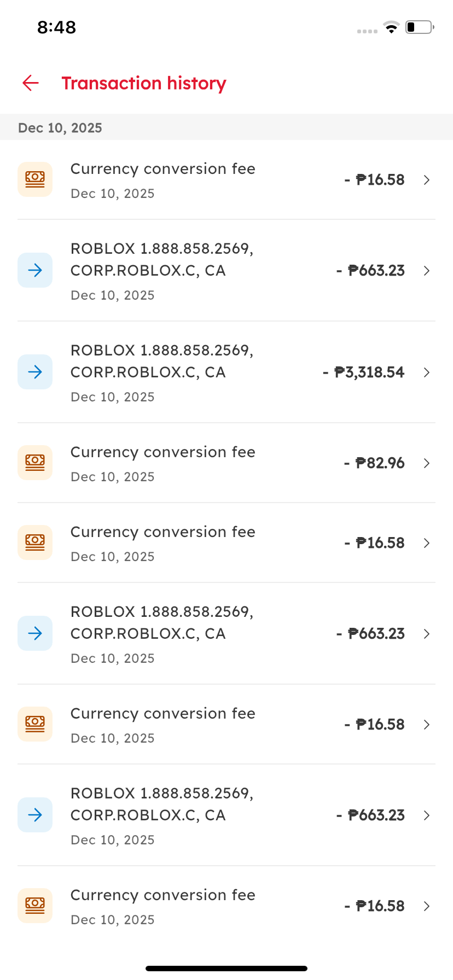This screenshot has width=453, height=980.
Task: Tap cash icon of topmost currency conversion fee
Action: pos(35,179)
